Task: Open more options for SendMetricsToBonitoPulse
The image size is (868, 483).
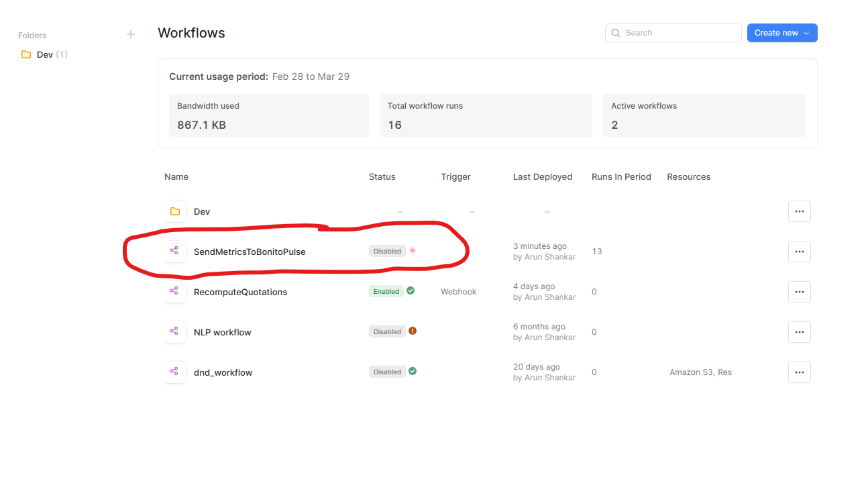Action: (799, 252)
